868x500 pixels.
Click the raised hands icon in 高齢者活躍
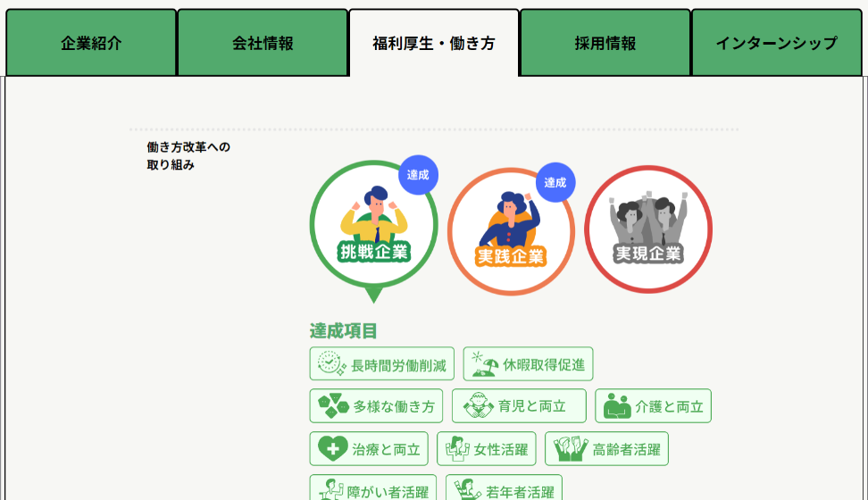tap(571, 448)
